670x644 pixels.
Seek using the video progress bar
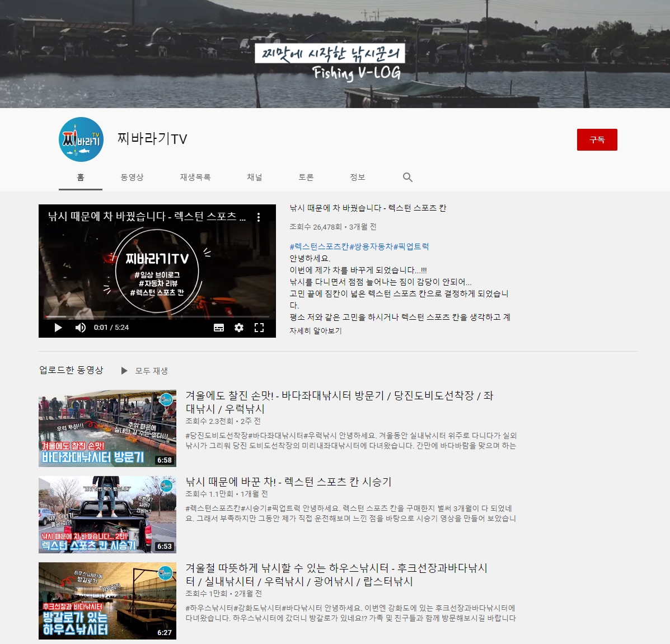click(157, 317)
